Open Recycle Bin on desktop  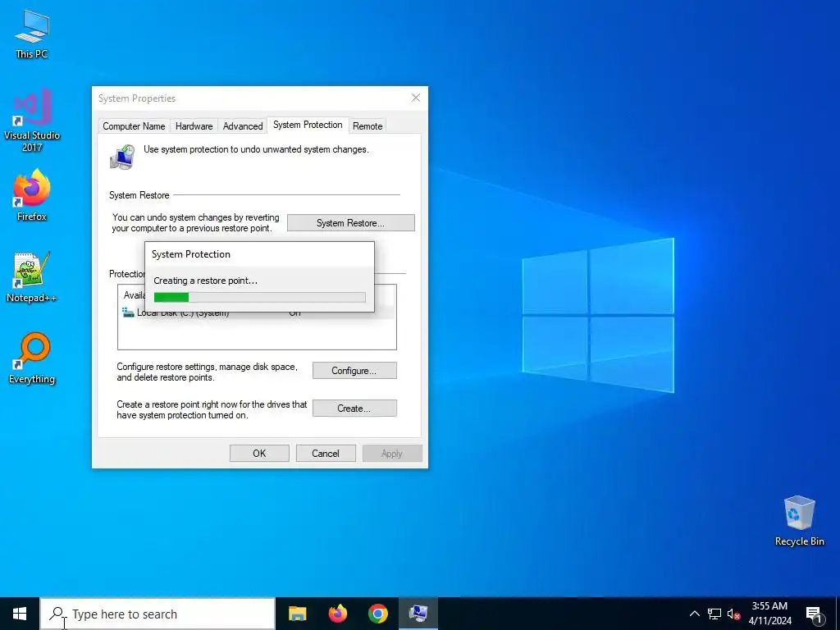[x=799, y=521]
